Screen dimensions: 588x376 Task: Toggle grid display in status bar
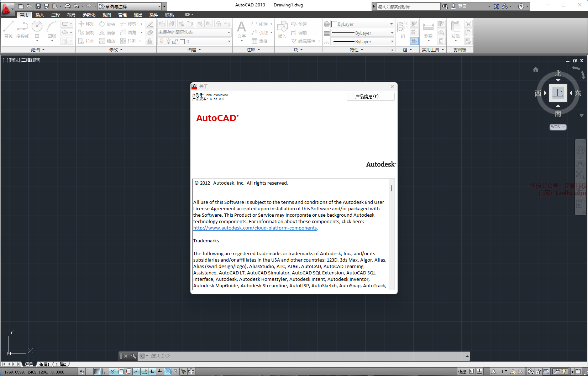[97, 372]
